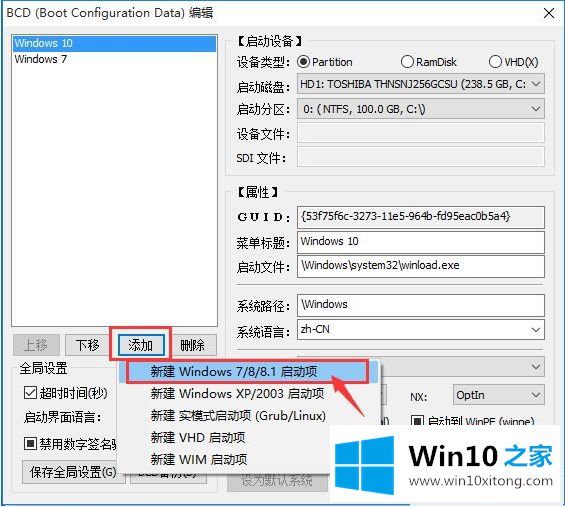The image size is (565, 507).
Task: Toggle 超时时间(秒) checkbox
Action: pos(30,393)
